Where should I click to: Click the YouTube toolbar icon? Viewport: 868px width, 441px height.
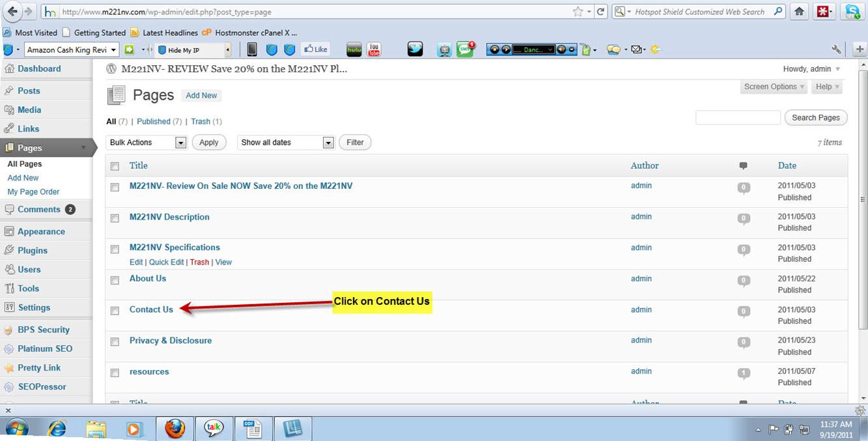coord(374,50)
